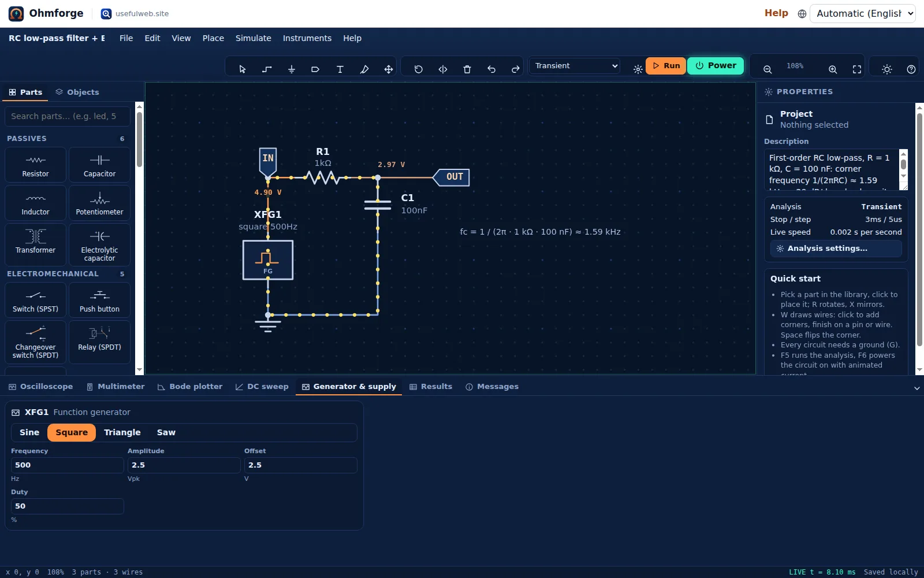
Task: Select Triangle waveform
Action: pyautogui.click(x=122, y=432)
